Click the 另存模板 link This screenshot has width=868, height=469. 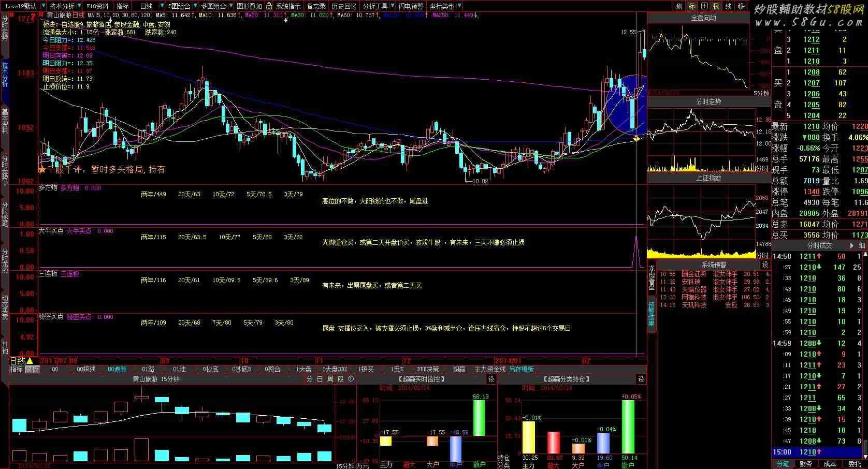[x=522, y=370]
